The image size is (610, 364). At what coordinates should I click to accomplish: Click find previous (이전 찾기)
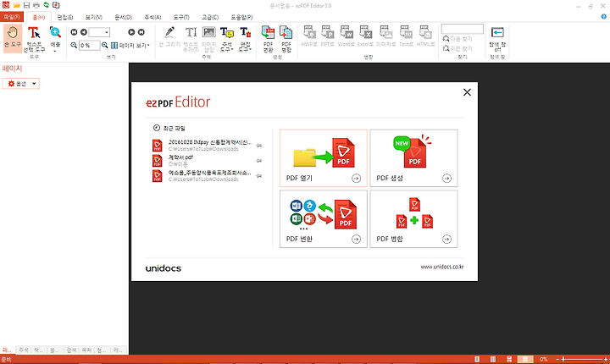click(457, 48)
